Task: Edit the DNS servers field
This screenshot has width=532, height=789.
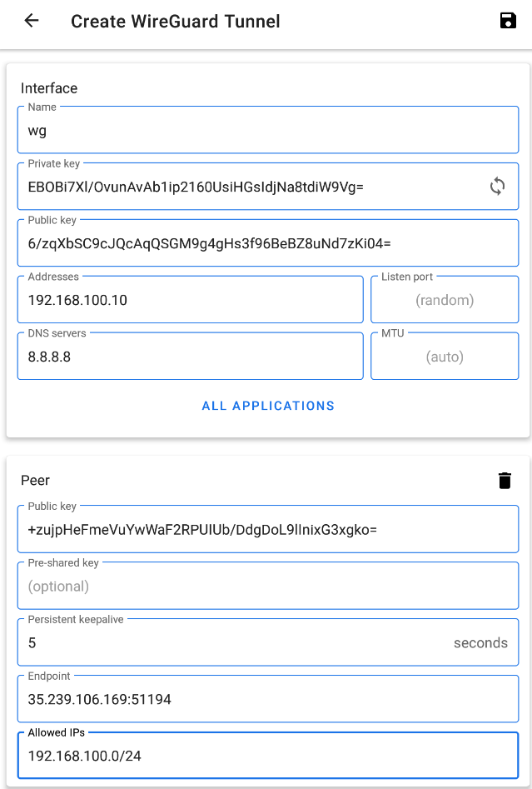Action: (x=190, y=357)
